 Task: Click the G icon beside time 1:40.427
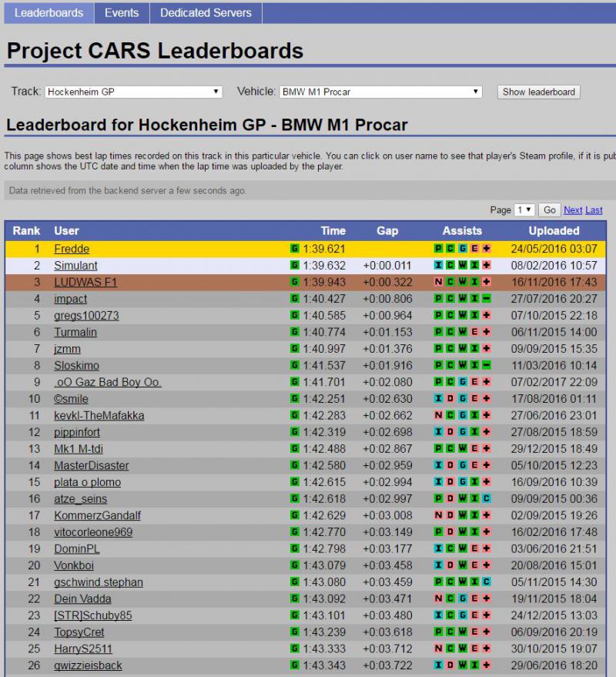pyautogui.click(x=295, y=298)
